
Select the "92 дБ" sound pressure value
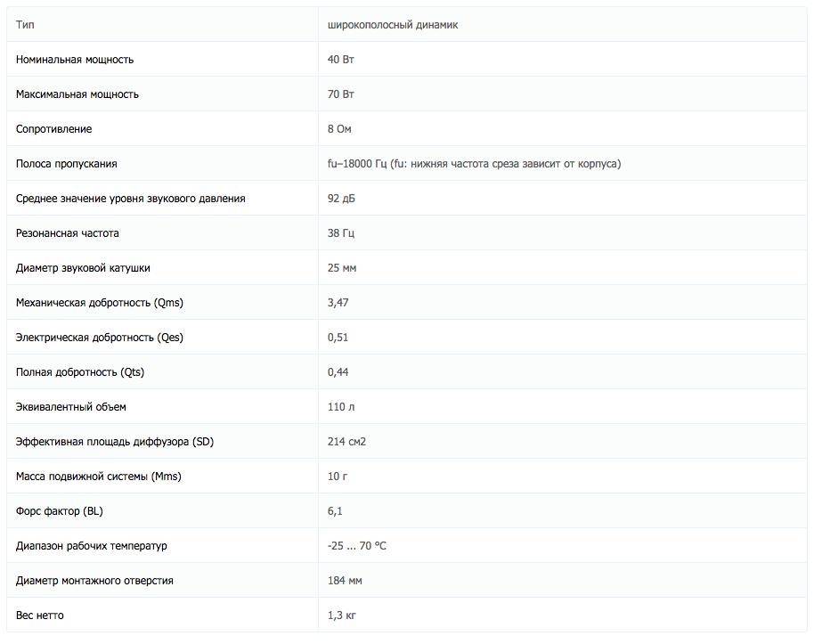pos(342,199)
